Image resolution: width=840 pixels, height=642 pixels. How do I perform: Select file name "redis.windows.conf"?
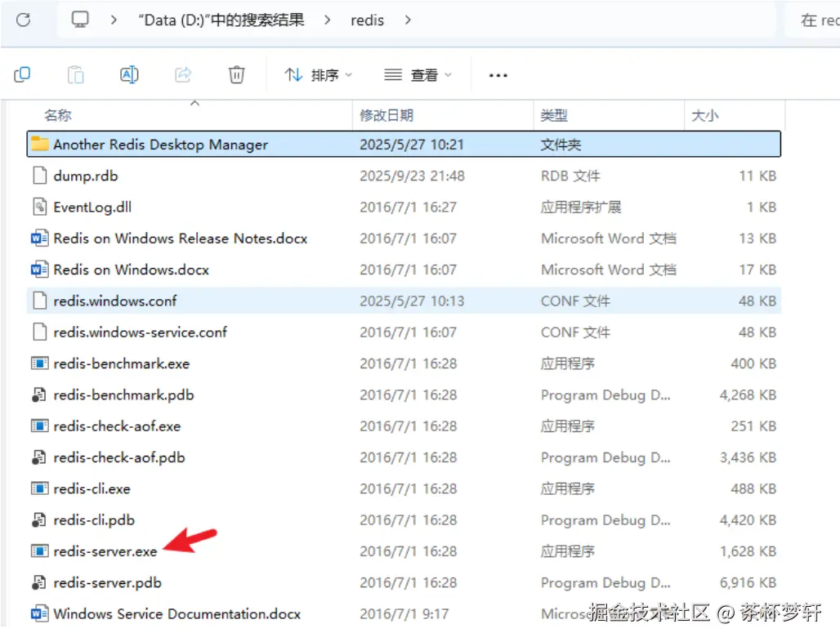click(x=114, y=301)
